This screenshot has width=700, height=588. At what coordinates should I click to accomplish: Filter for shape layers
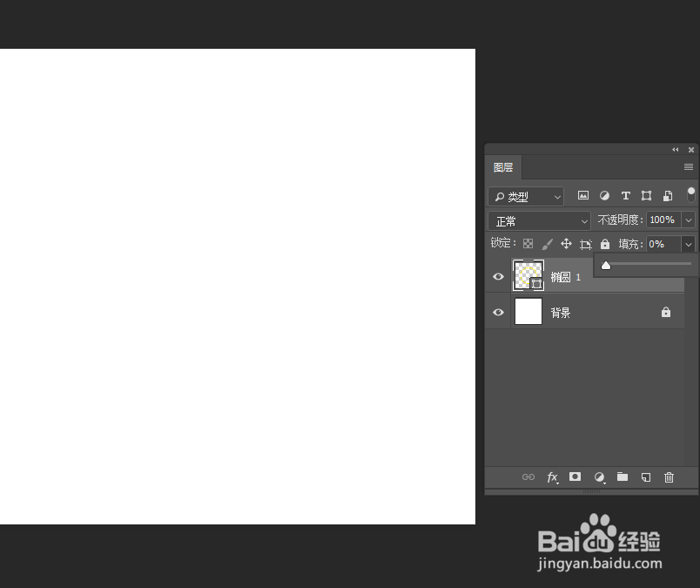pos(646,196)
